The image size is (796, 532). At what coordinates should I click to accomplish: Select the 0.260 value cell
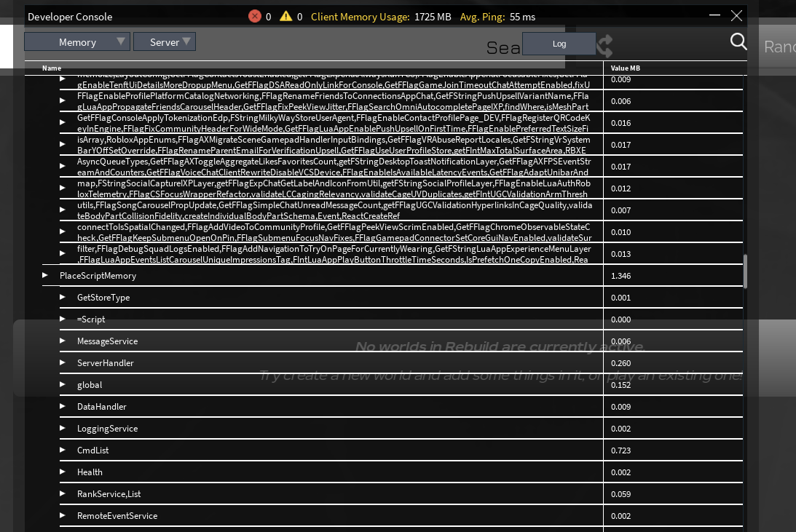click(x=621, y=363)
